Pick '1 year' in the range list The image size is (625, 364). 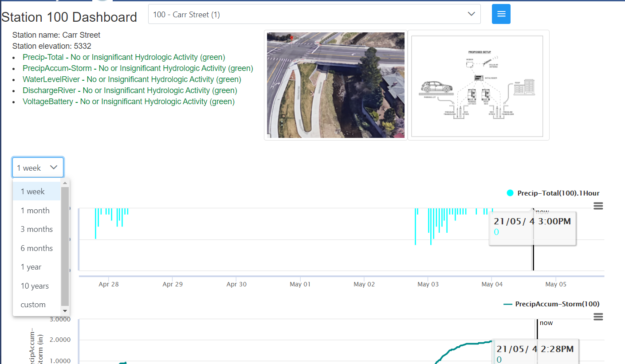click(36, 267)
